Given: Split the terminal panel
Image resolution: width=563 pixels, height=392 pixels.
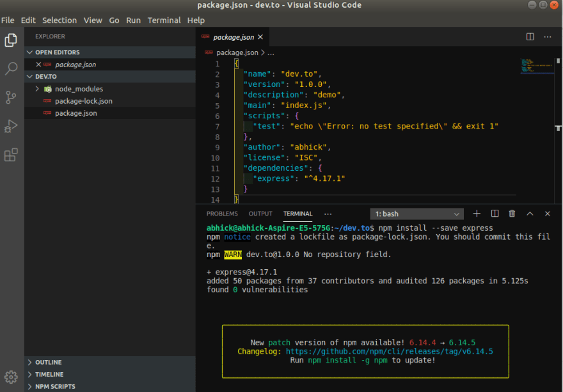Looking at the screenshot, I should [495, 214].
